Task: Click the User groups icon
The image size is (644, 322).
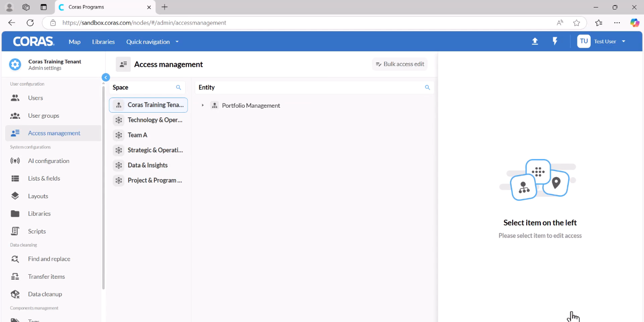Action: 15,116
